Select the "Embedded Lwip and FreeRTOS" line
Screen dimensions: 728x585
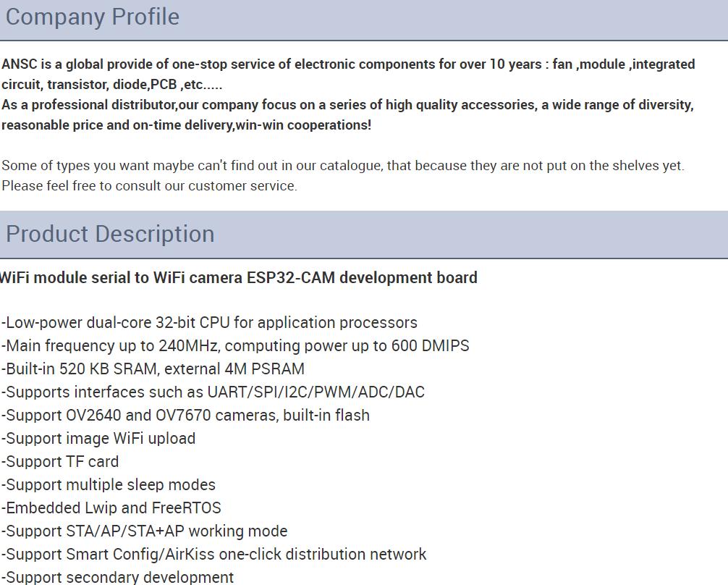[x=111, y=508]
